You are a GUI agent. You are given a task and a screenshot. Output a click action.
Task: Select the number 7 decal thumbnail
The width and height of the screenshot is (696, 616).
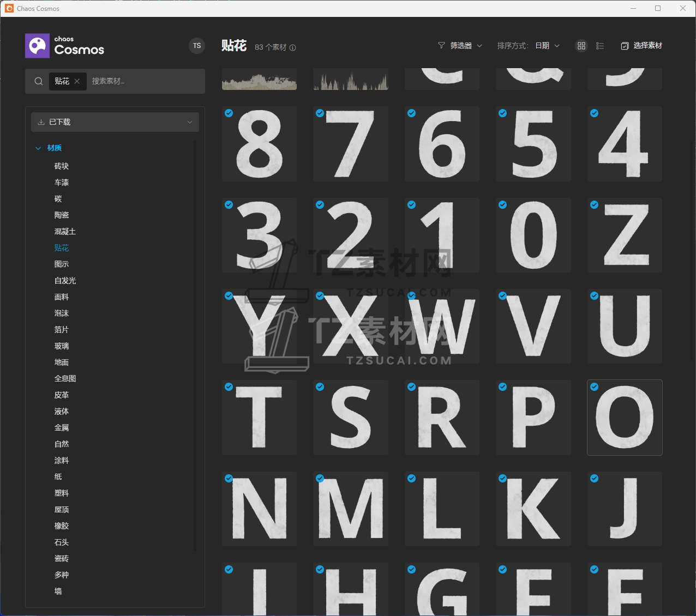point(351,144)
